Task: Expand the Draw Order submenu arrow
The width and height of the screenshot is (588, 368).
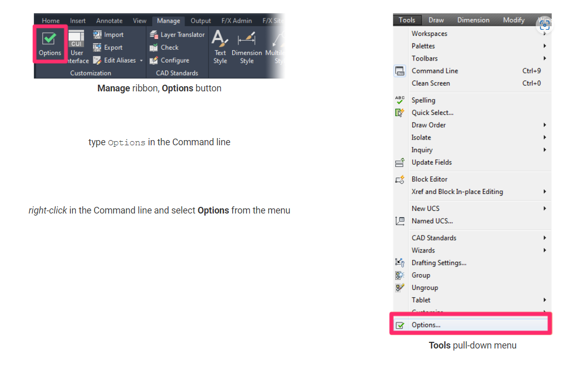Action: (544, 125)
